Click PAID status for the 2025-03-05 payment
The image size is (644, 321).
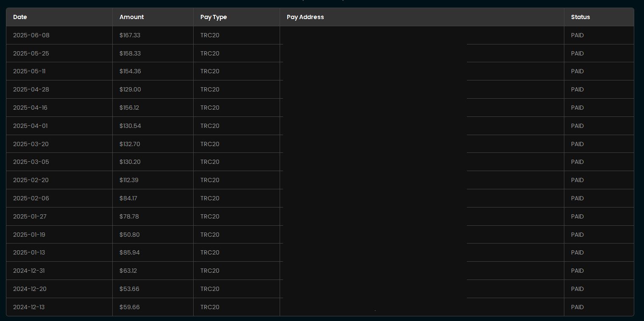[577, 162]
